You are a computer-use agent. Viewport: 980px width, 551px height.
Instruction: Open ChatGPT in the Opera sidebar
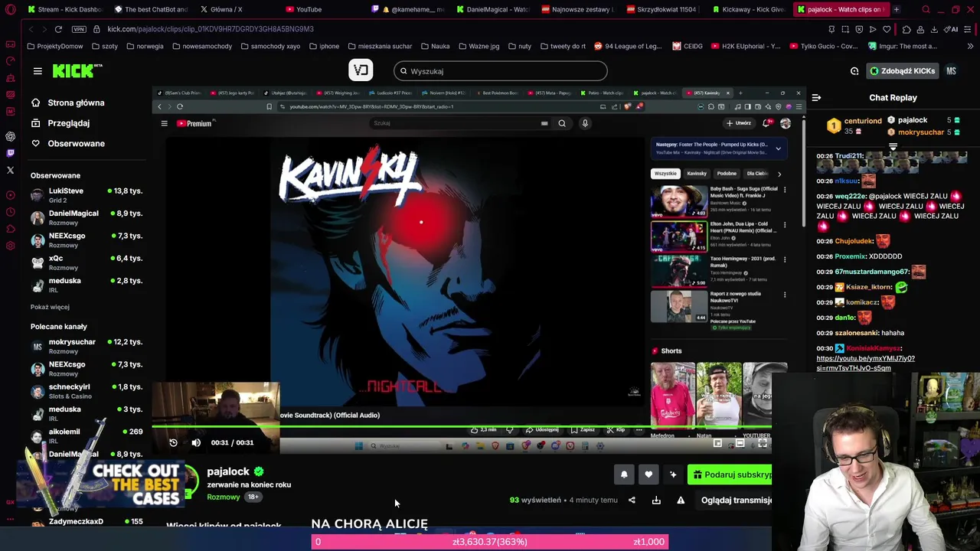coord(10,136)
